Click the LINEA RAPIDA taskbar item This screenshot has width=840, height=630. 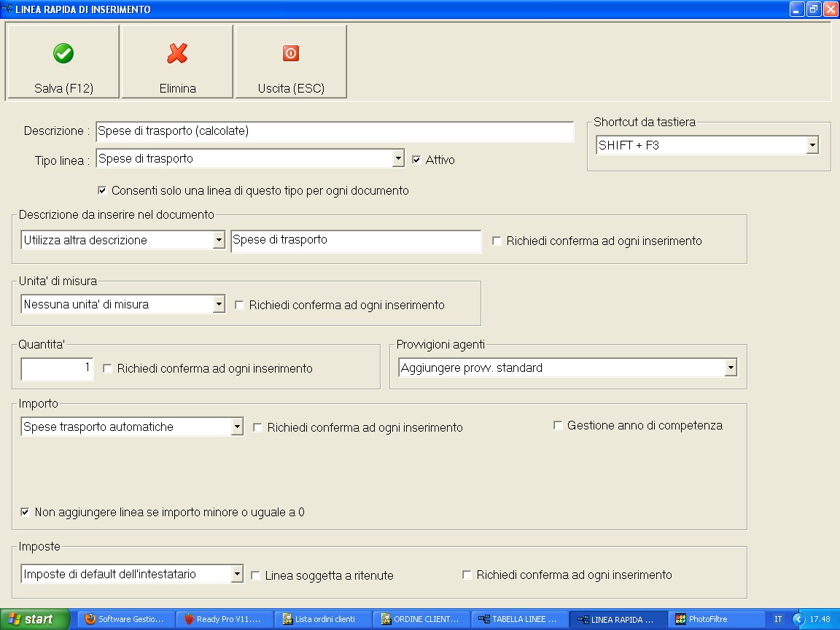[619, 619]
